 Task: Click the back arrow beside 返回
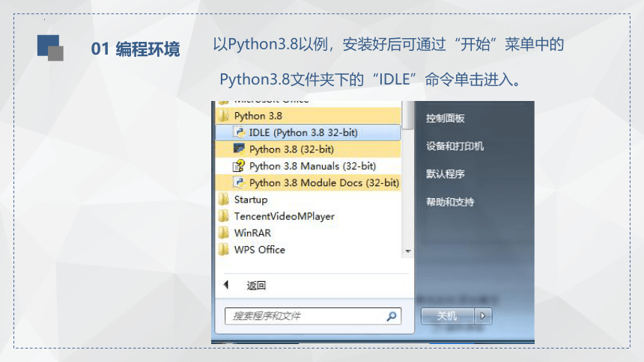point(226,285)
